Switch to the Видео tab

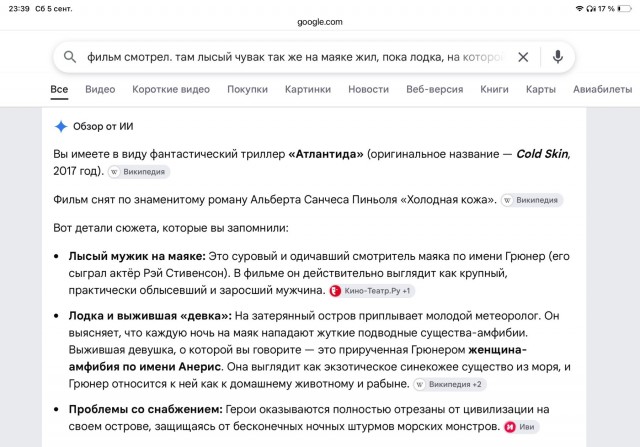[100, 89]
